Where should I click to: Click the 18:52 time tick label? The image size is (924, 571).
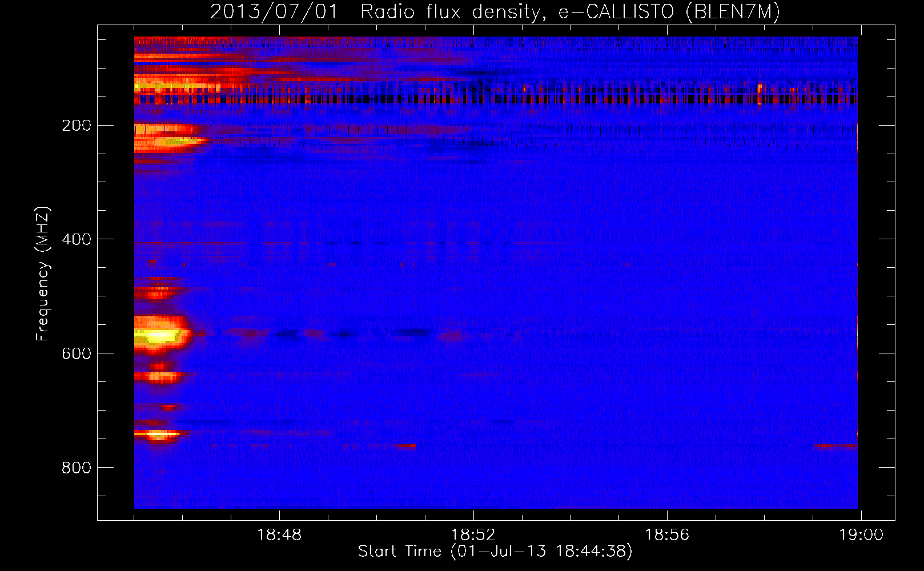473,534
